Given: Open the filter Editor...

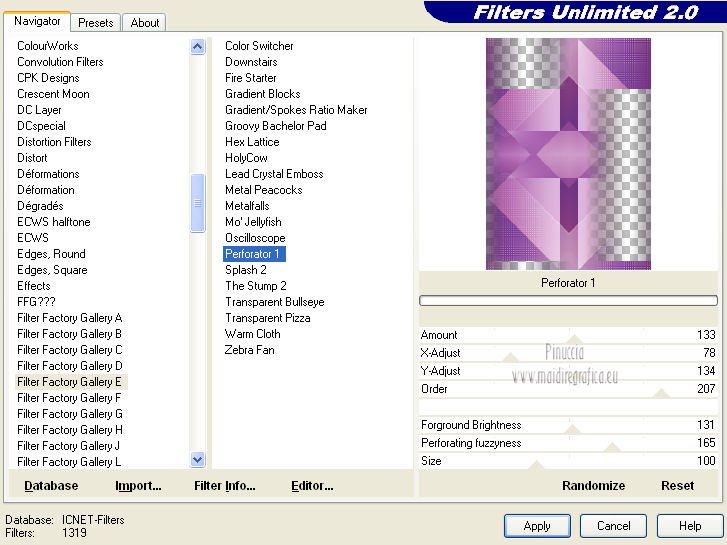Looking at the screenshot, I should pos(312,486).
